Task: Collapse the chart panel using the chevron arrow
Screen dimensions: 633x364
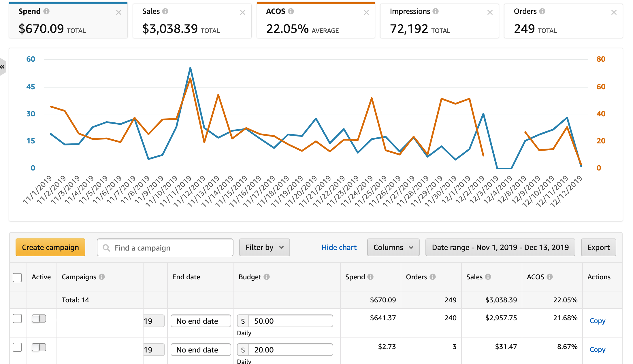Action: [3, 67]
